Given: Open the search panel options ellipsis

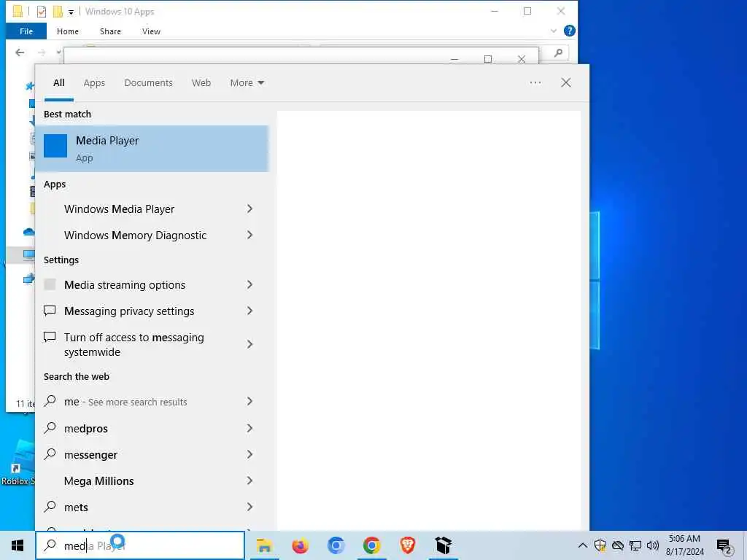Looking at the screenshot, I should click(x=535, y=82).
